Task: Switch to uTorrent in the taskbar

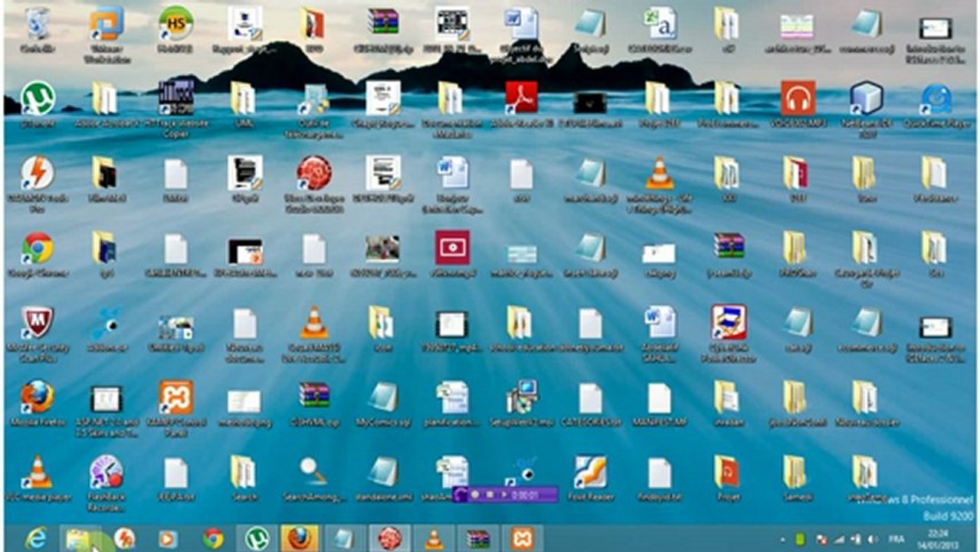Action: tap(257, 538)
